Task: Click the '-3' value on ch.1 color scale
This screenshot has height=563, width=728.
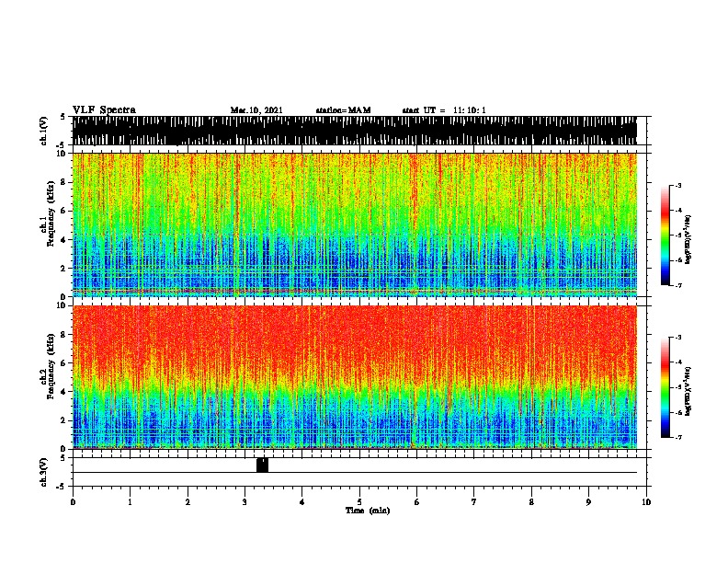Action: pos(677,185)
